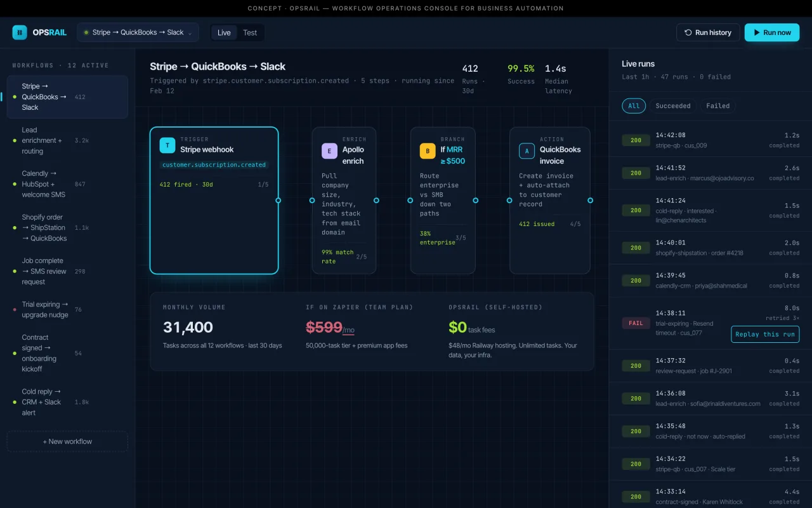This screenshot has height=508, width=812.
Task: Click the 14:39:45 calendly-crm run entry
Action: [x=710, y=280]
